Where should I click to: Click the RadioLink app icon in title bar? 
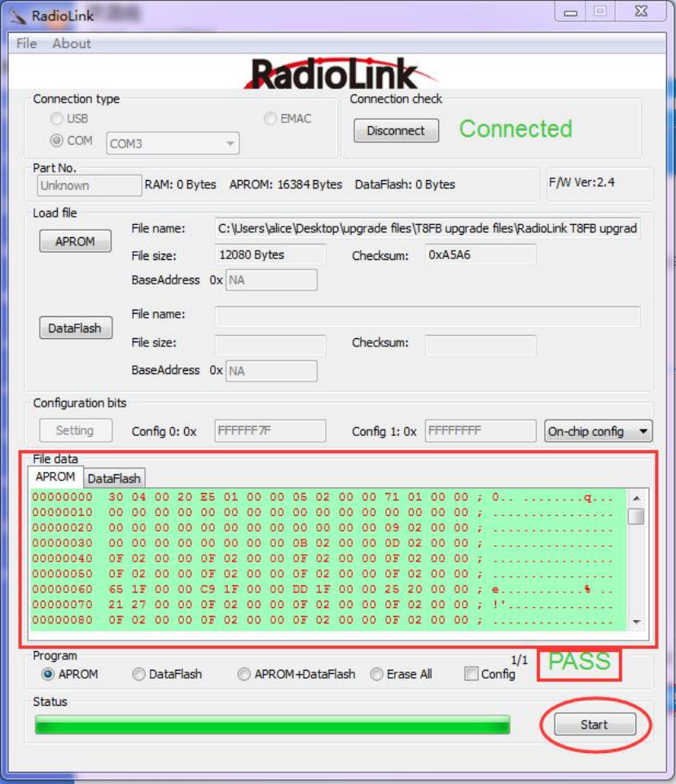click(x=17, y=16)
